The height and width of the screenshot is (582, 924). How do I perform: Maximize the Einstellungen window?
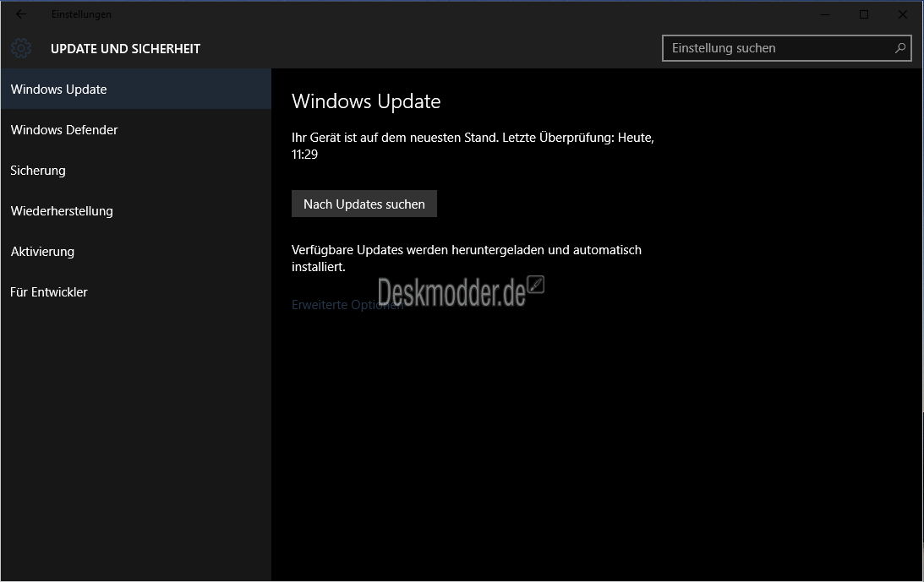tap(864, 14)
